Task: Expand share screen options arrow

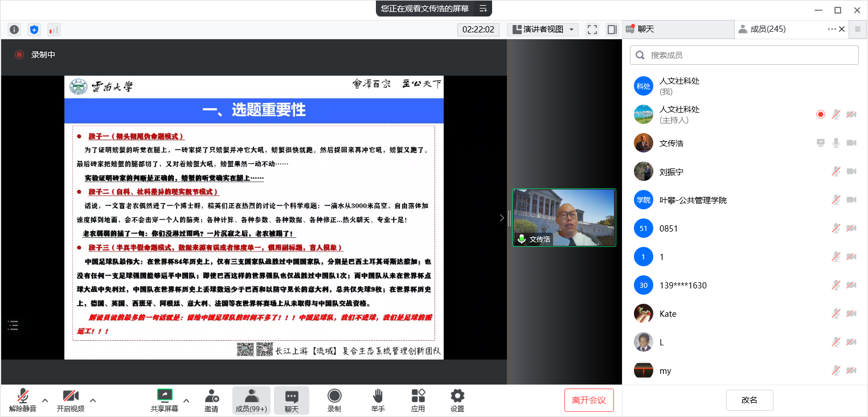Action: point(186,400)
